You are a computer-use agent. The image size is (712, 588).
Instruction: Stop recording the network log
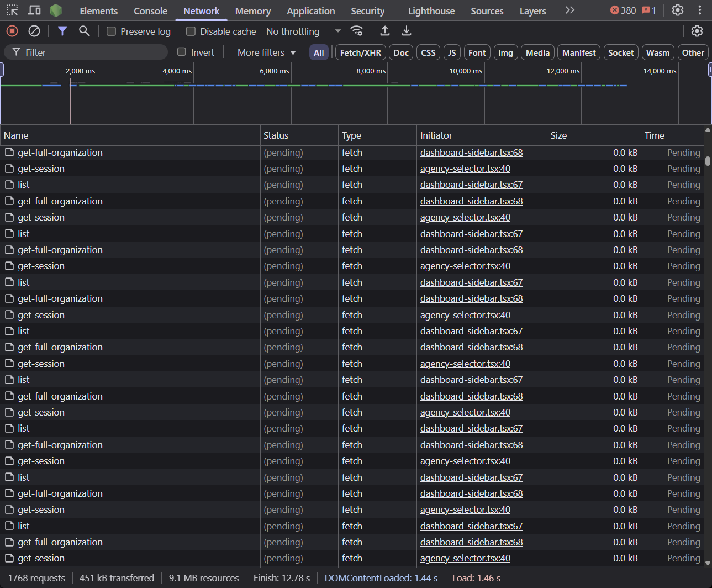(12, 31)
